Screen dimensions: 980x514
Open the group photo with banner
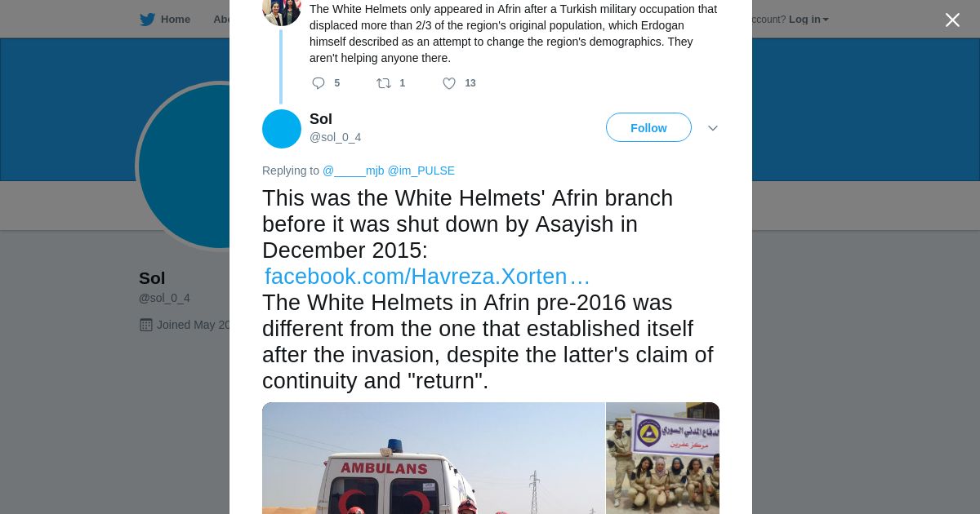(662, 458)
